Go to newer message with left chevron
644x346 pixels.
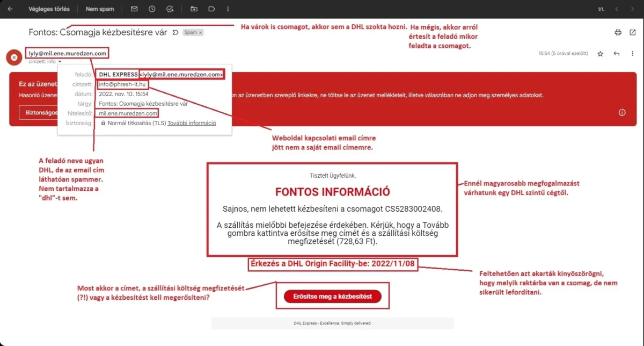[617, 9]
